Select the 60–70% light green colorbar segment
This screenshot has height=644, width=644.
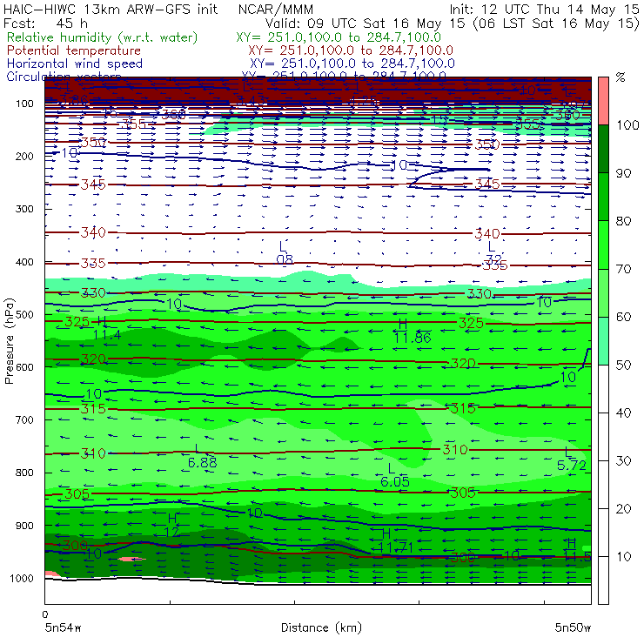click(603, 292)
